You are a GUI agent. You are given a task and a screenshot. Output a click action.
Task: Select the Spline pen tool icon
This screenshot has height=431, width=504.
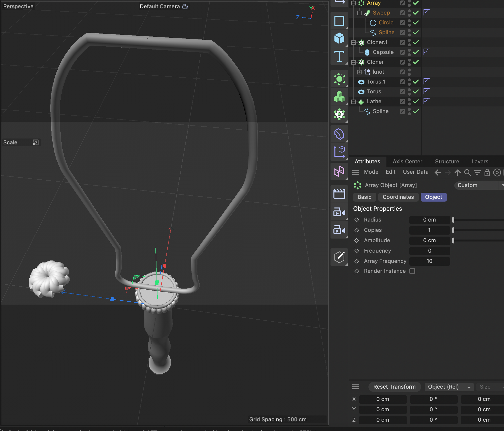click(x=339, y=20)
